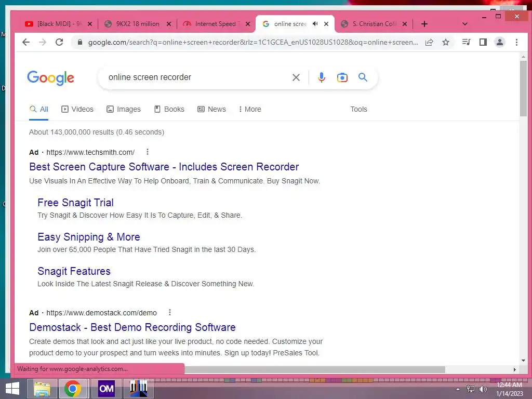The height and width of the screenshot is (399, 532).
Task: Click the About 143,000,000 results text
Action: point(97,132)
